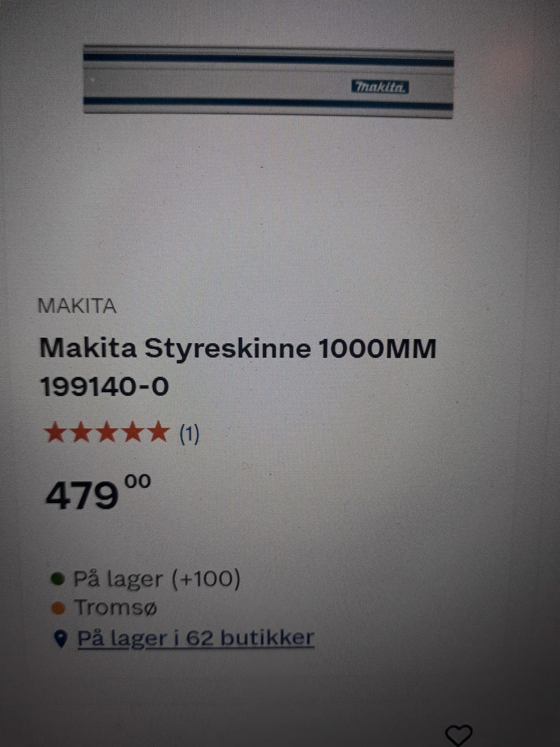Select the first rating star
This screenshot has width=560, height=747.
(55, 432)
